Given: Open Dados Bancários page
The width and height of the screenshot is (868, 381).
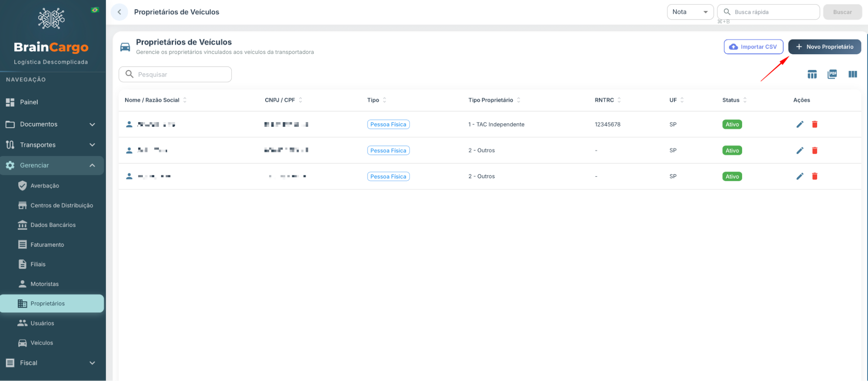Looking at the screenshot, I should (52, 225).
